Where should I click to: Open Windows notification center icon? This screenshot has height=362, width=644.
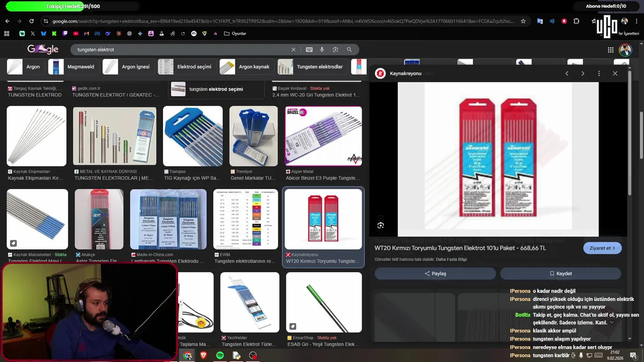coord(633,355)
